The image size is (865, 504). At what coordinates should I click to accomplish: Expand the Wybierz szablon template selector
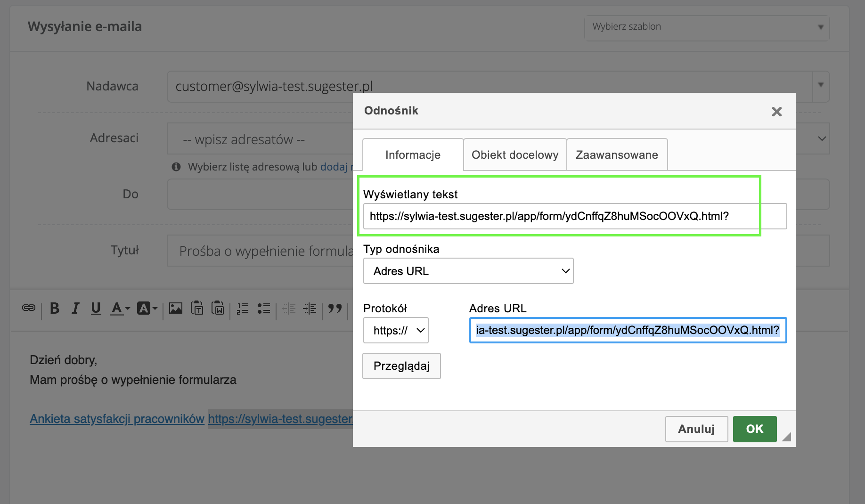click(x=707, y=27)
